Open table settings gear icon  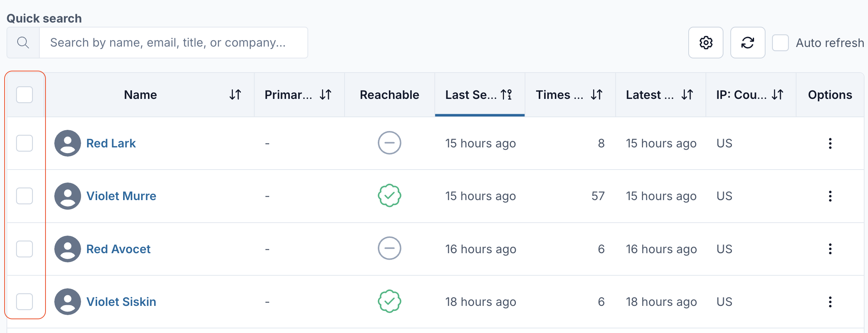pyautogui.click(x=706, y=42)
